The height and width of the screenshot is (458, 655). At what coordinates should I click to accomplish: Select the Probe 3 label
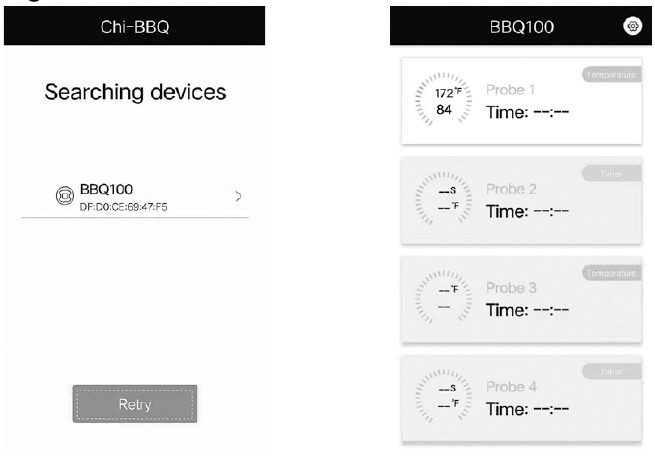(511, 288)
